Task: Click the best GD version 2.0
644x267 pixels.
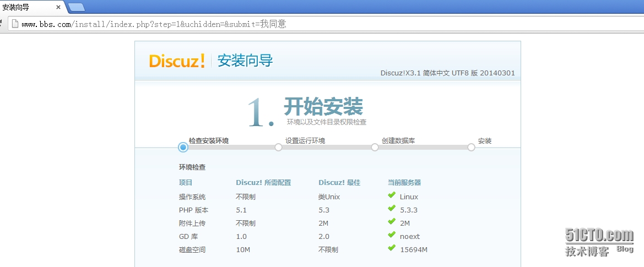Action: click(323, 236)
